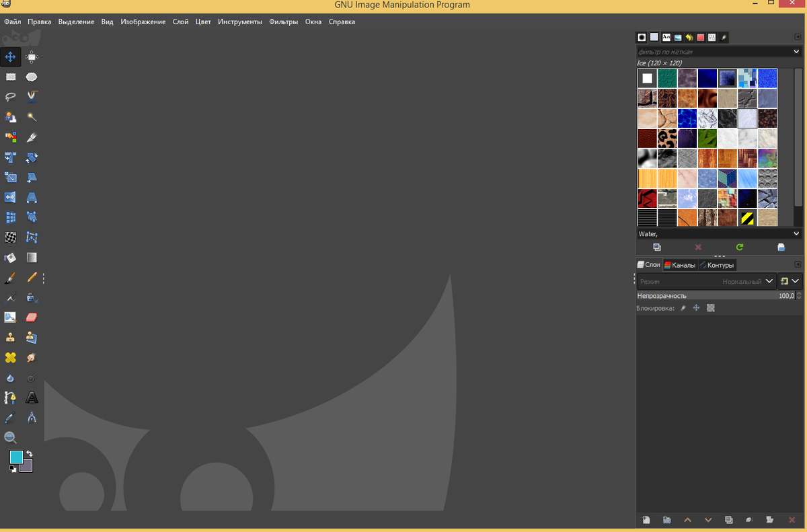Select the Ellipse Select tool
The height and width of the screenshot is (532, 807).
32,77
